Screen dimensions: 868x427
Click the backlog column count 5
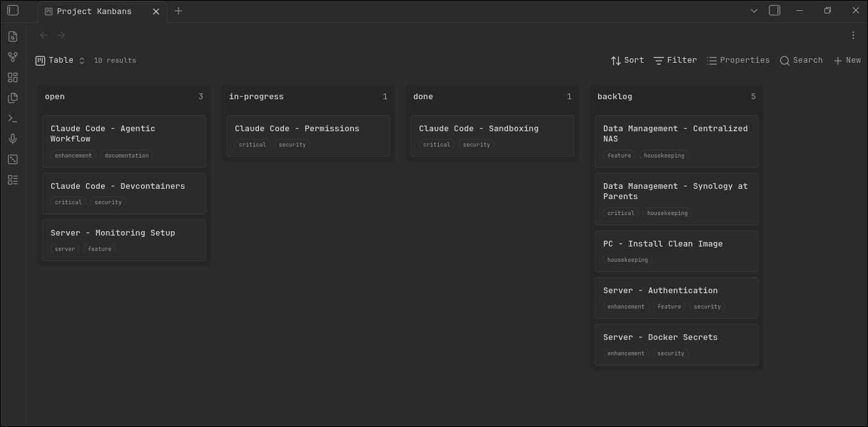tap(753, 97)
